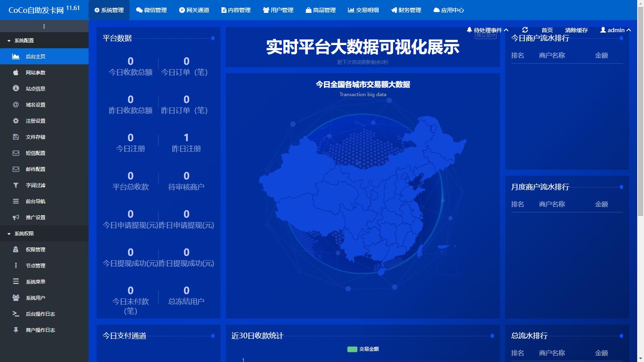The width and height of the screenshot is (644, 362).
Task: Click the 域名设置 @ icon
Action: 15,105
